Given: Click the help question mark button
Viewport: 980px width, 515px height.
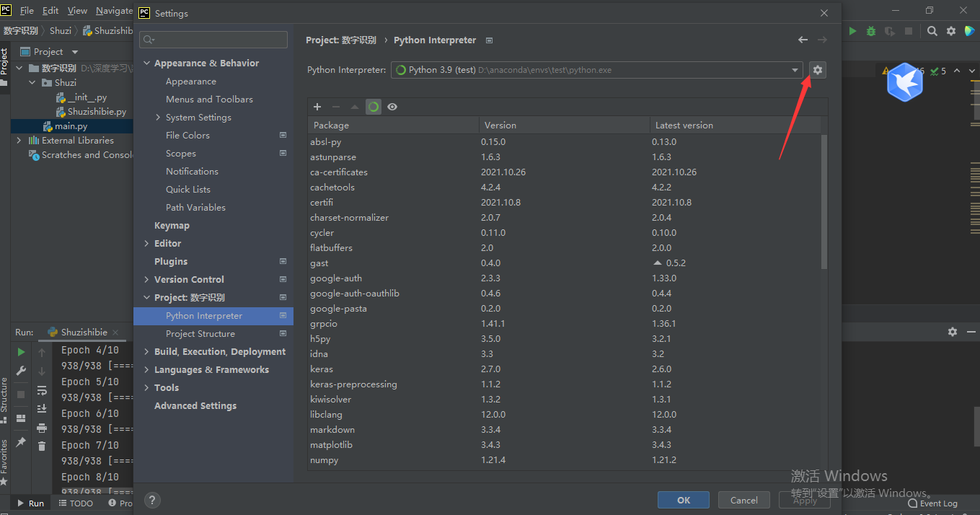Looking at the screenshot, I should point(152,500).
